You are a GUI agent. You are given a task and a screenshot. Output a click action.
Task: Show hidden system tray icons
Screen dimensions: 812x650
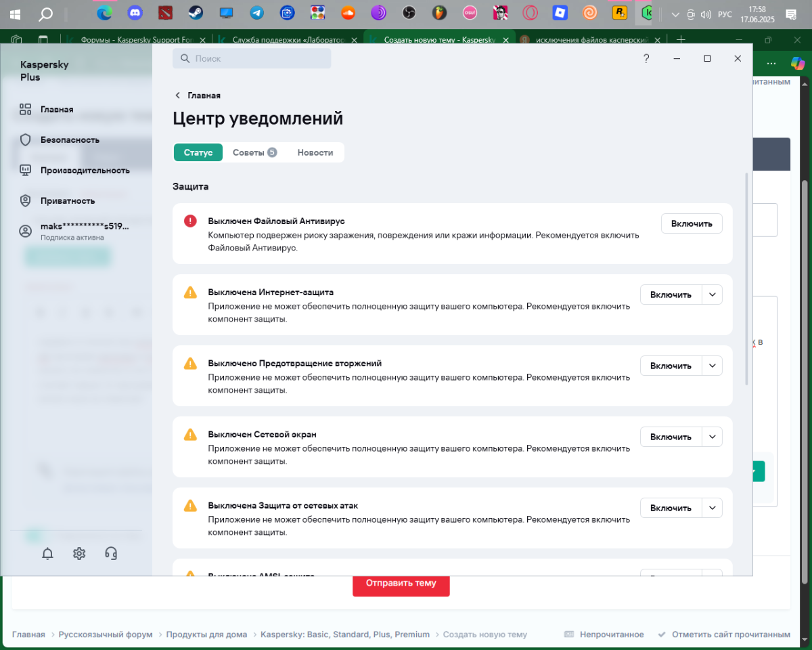(x=675, y=14)
